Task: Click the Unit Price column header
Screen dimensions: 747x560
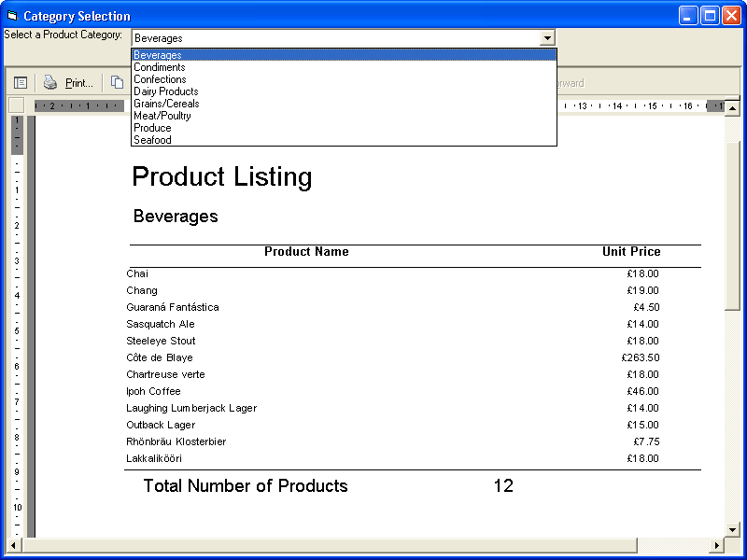Action: click(631, 251)
